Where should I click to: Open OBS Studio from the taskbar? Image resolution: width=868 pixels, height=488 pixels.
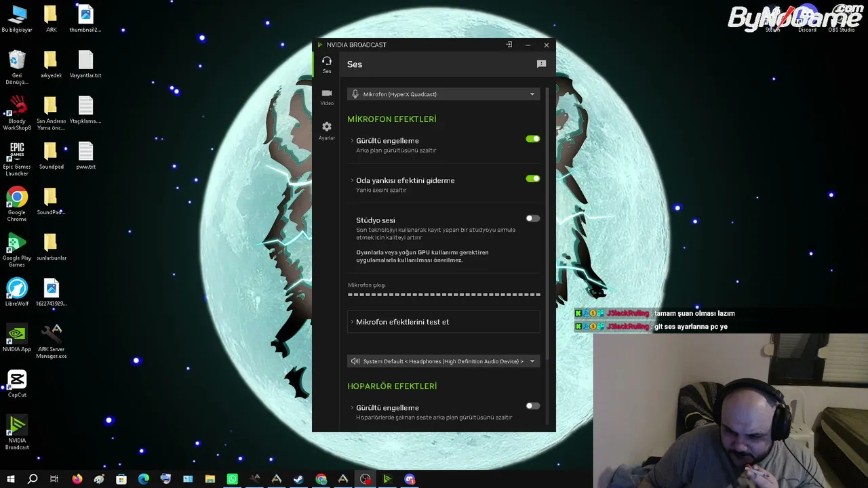366,479
